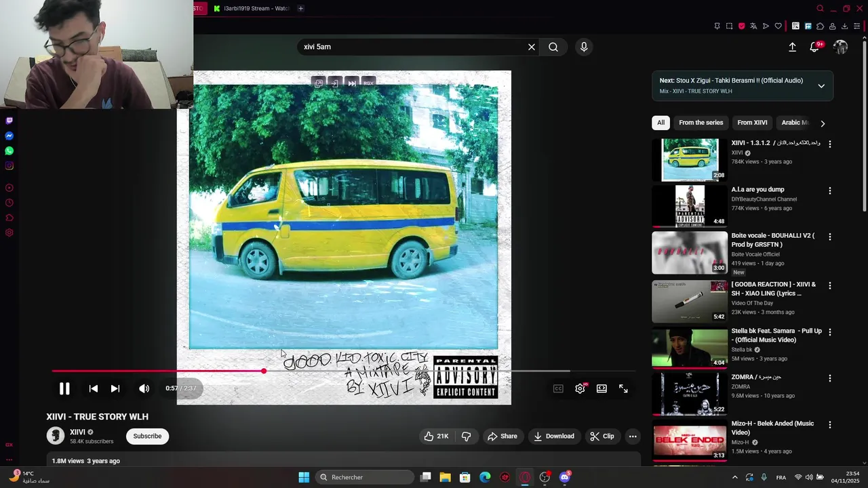Open the Stella bk Pull Up thumbnail

pos(690,348)
